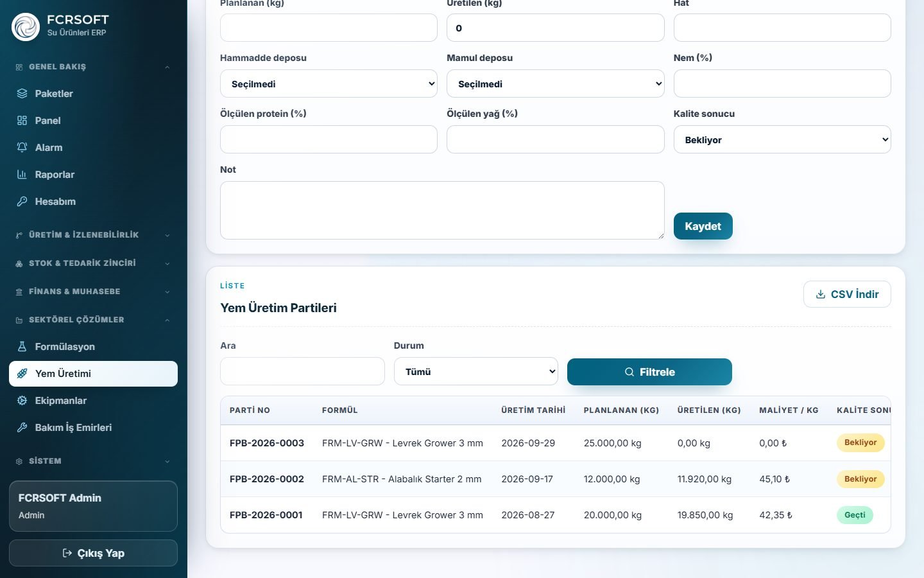Download the list with CSV İndir
The width and height of the screenshot is (924, 578).
click(847, 294)
